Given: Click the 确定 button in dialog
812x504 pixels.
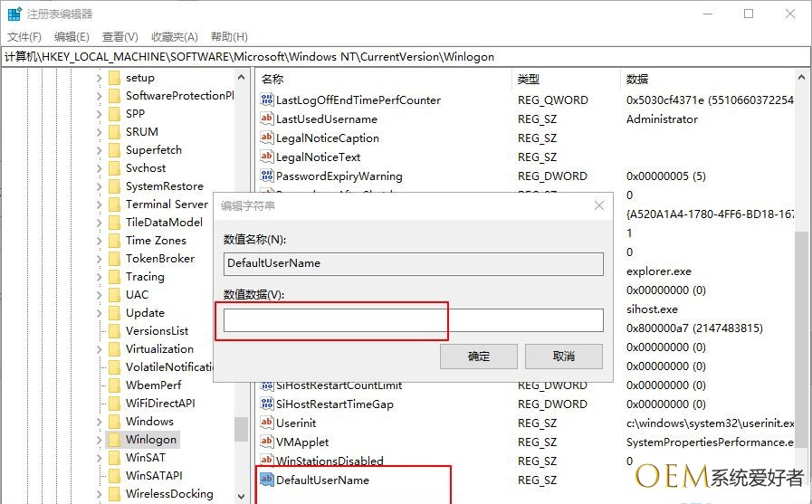Looking at the screenshot, I should coord(478,357).
